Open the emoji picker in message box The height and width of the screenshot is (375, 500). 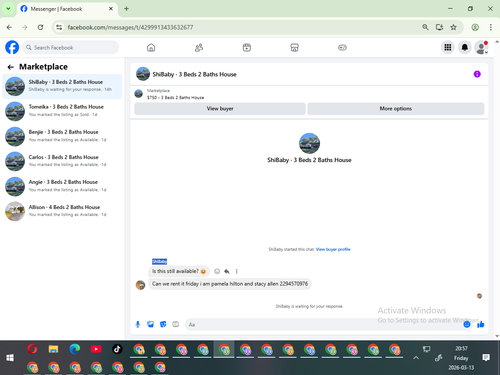click(467, 324)
